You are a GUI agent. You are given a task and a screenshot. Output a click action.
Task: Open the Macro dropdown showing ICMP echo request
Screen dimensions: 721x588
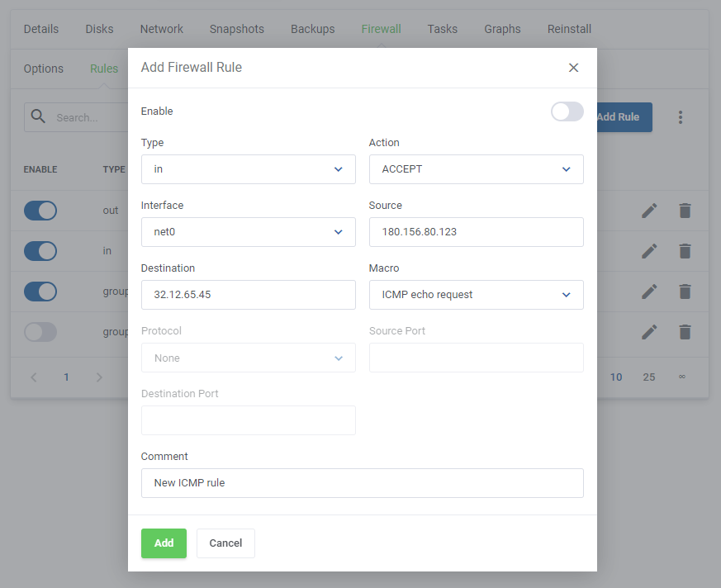477,295
